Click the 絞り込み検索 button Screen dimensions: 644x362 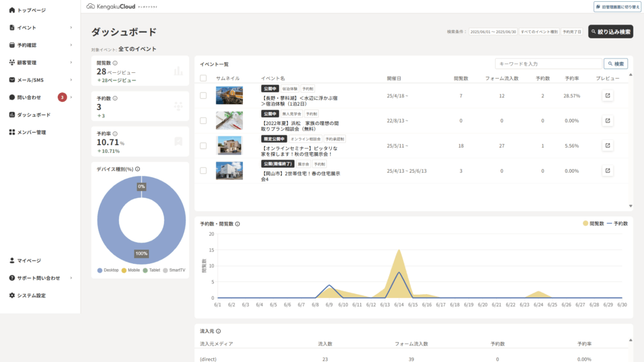tap(610, 31)
